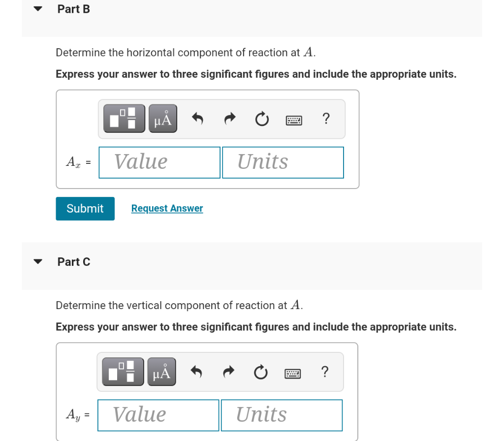Reset the Part B answer field

click(x=261, y=118)
